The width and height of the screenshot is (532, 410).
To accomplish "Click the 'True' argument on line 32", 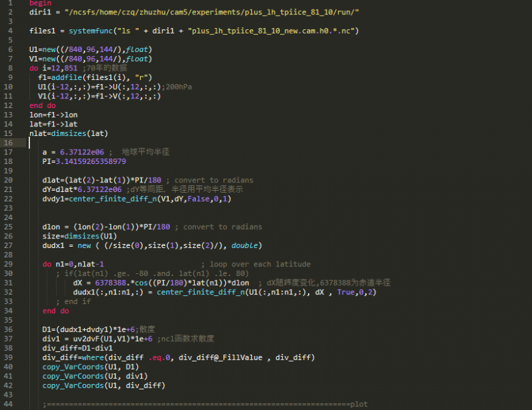I will coord(346,292).
